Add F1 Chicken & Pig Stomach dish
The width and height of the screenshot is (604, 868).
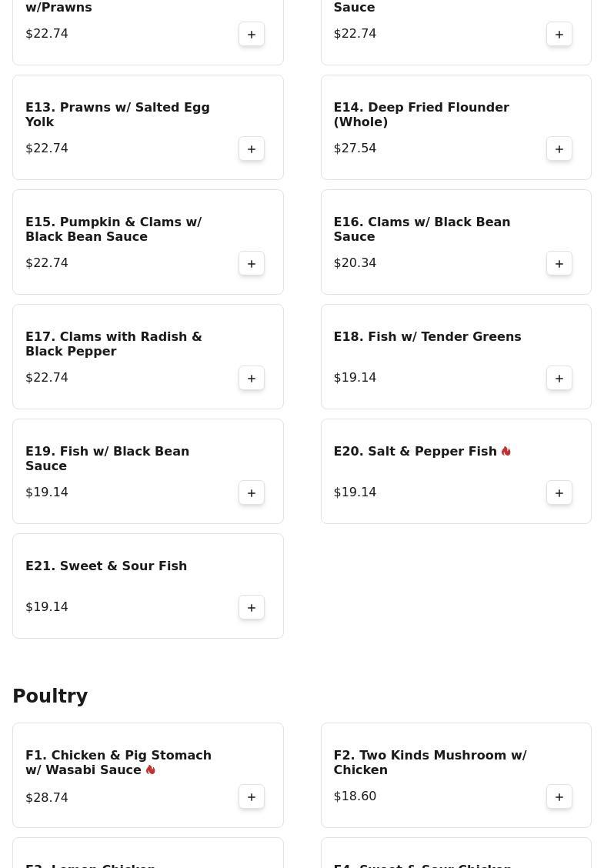[x=252, y=796]
